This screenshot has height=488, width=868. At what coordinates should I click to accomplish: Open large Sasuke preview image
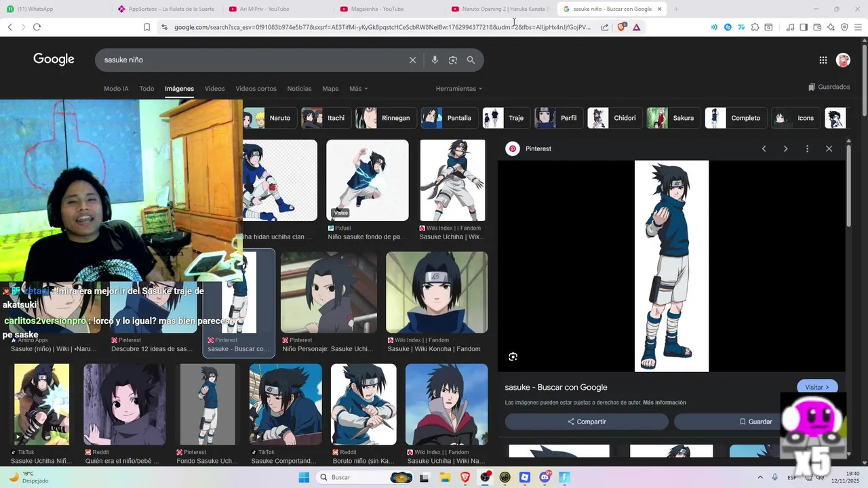coord(671,266)
